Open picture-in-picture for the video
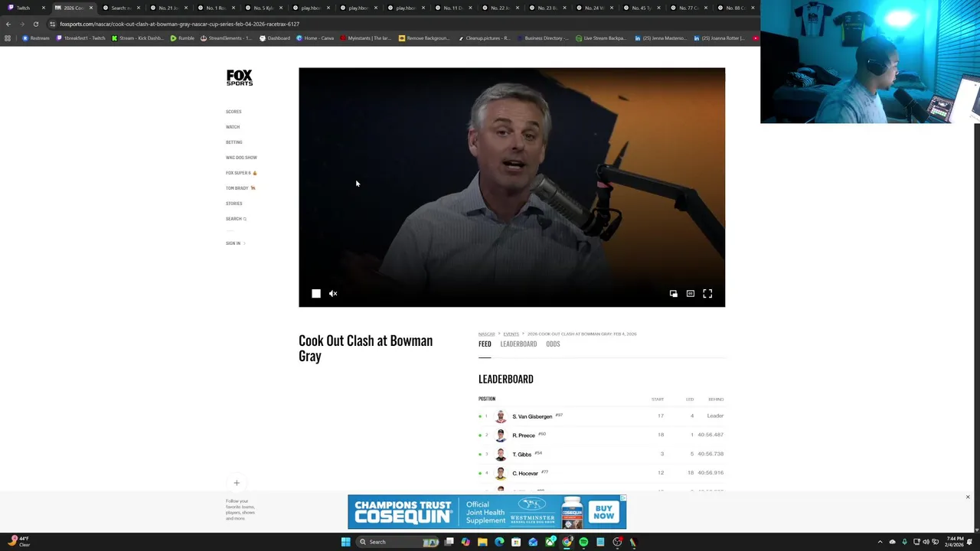The image size is (980, 551). pos(673,293)
